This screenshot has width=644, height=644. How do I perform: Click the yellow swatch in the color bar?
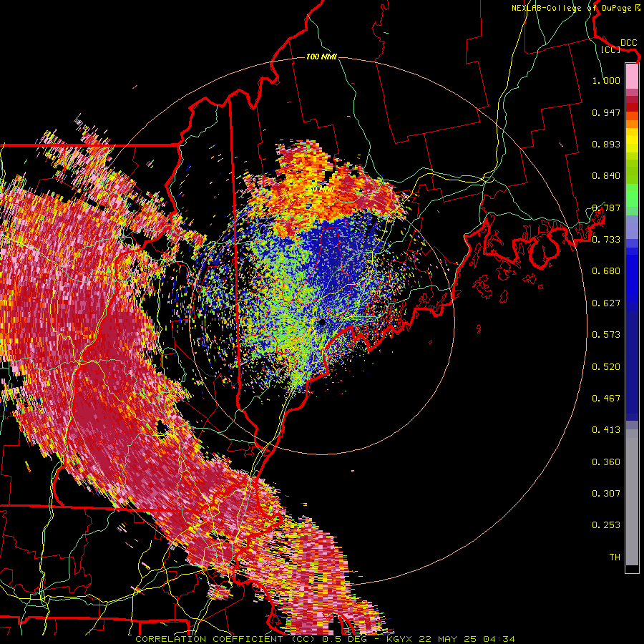(x=632, y=140)
